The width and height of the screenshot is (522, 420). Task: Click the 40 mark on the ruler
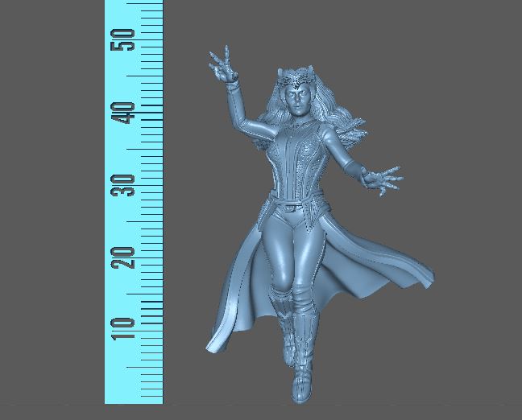[125, 113]
